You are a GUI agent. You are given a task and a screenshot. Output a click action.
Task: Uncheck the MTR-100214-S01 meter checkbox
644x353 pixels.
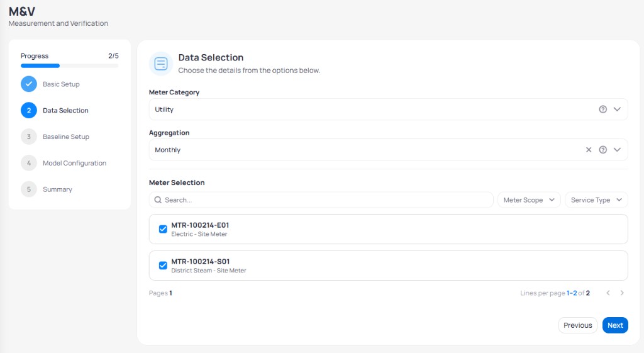[x=163, y=266]
